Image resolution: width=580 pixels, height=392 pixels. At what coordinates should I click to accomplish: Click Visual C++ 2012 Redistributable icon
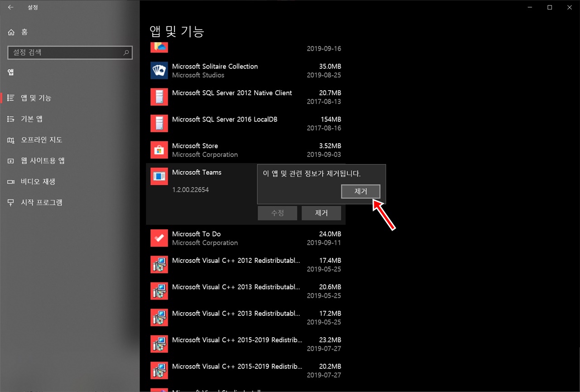[159, 265]
